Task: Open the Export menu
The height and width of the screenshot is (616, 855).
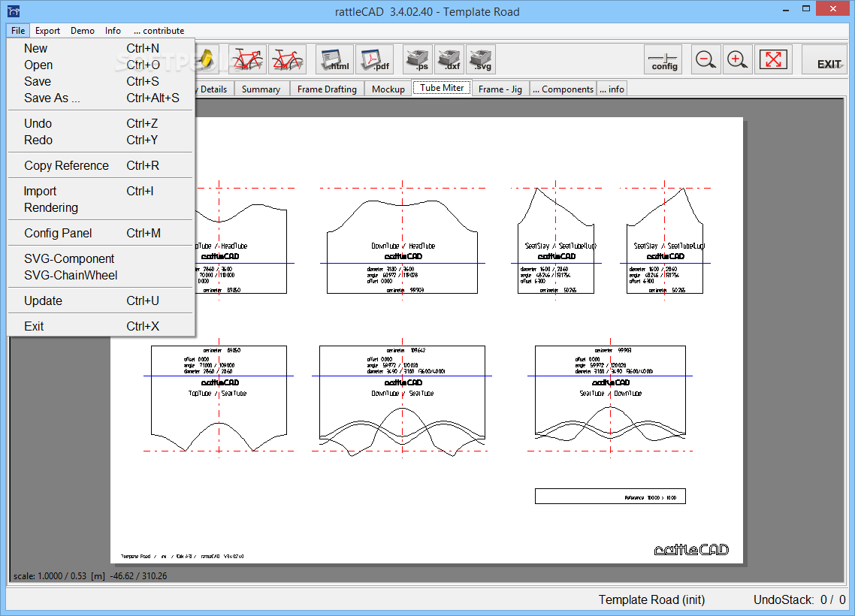Action: pyautogui.click(x=47, y=31)
